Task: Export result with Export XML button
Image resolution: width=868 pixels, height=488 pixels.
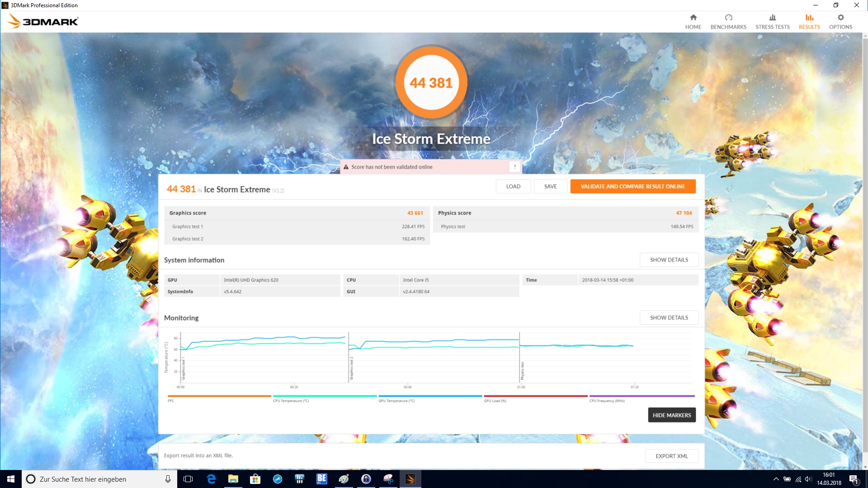Action: tap(671, 456)
